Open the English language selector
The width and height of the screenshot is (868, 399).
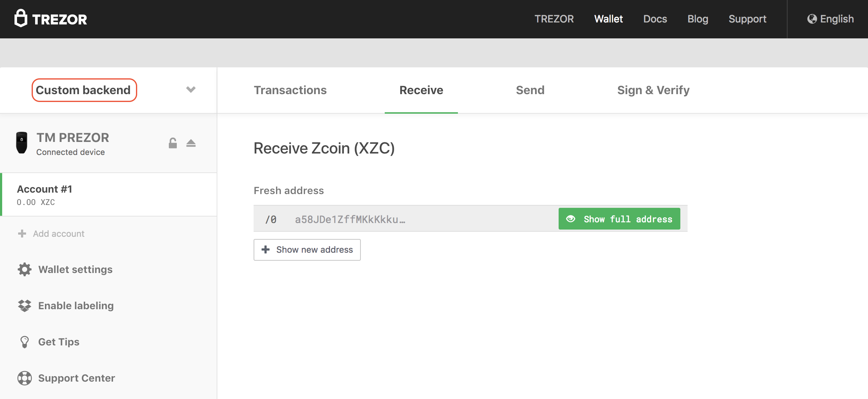[830, 19]
